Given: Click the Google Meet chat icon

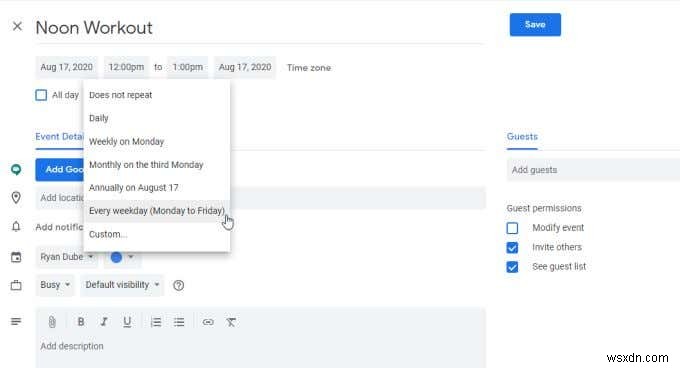Looking at the screenshot, I should (x=16, y=169).
